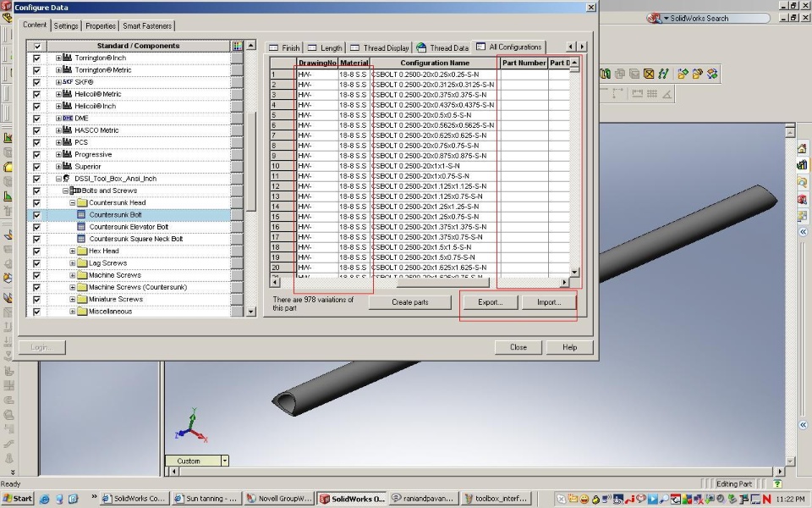Click the table icon beside Countersunk Elevator Bolt
The height and width of the screenshot is (508, 812).
[81, 227]
